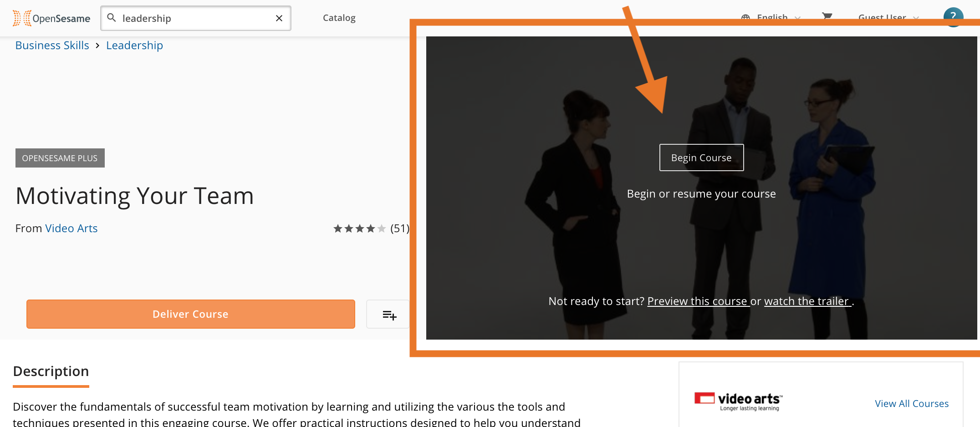
Task: Select the Description tab
Action: (51, 371)
